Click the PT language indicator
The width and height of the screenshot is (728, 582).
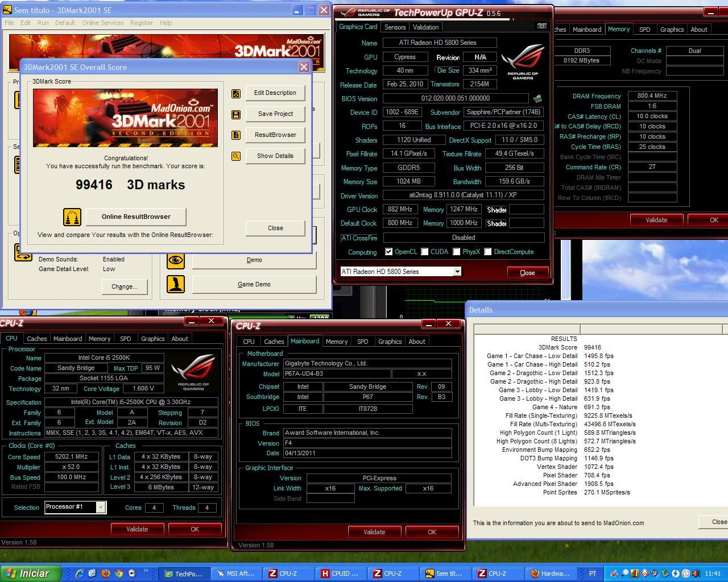click(x=593, y=573)
